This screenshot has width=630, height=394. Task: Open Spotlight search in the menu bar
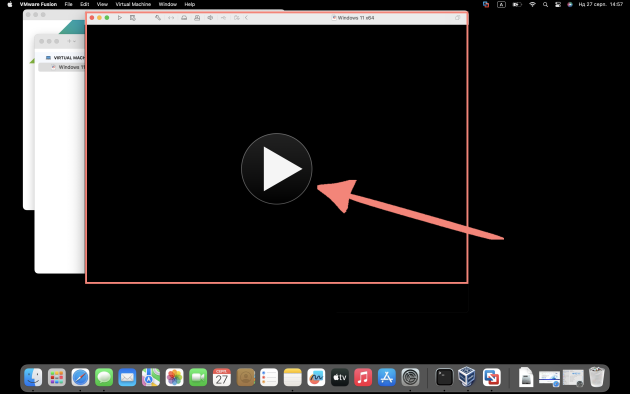[x=545, y=4]
